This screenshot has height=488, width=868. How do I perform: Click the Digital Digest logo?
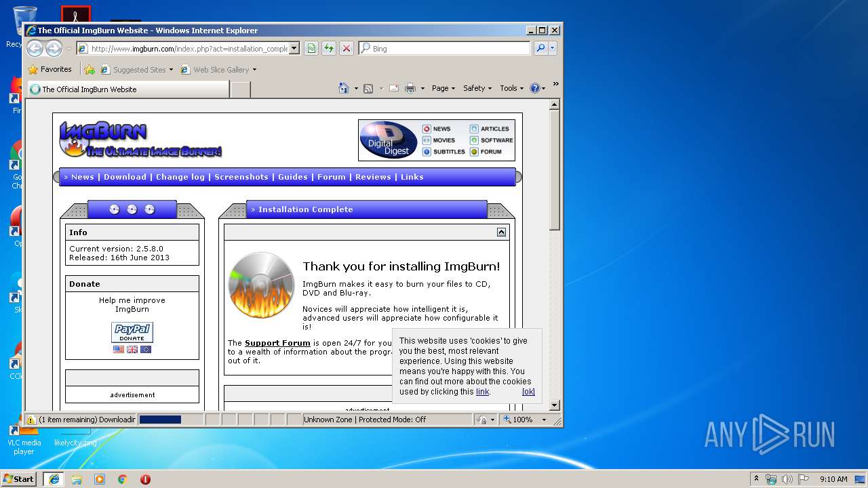point(389,140)
